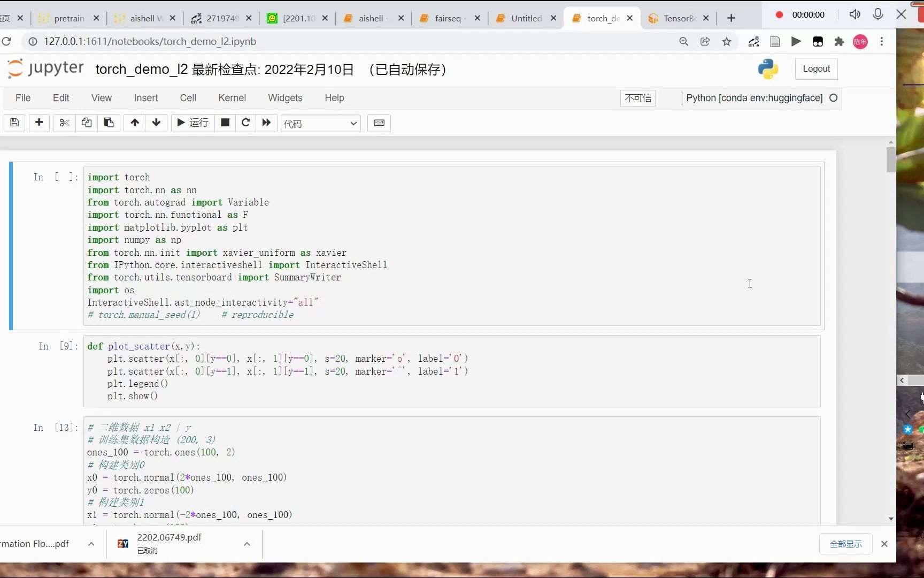Viewport: 924px width, 578px height.
Task: Click the network/proxy extension icon
Action: pos(753,41)
